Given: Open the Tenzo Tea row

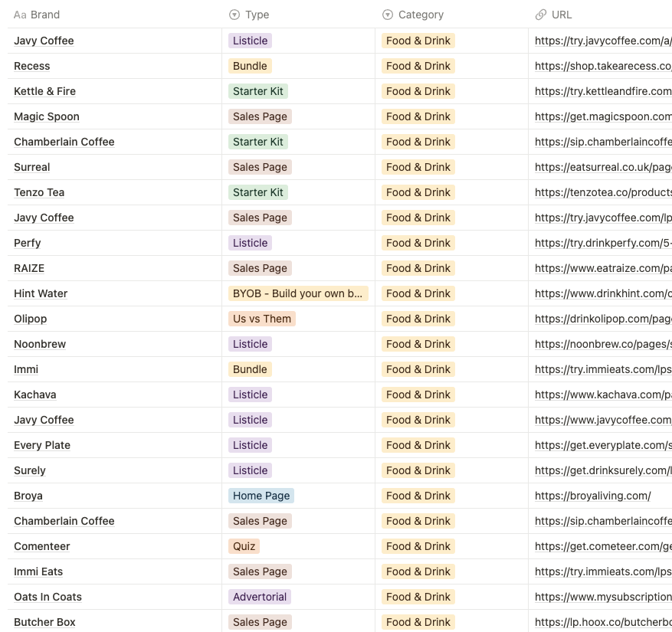Looking at the screenshot, I should pyautogui.click(x=39, y=192).
